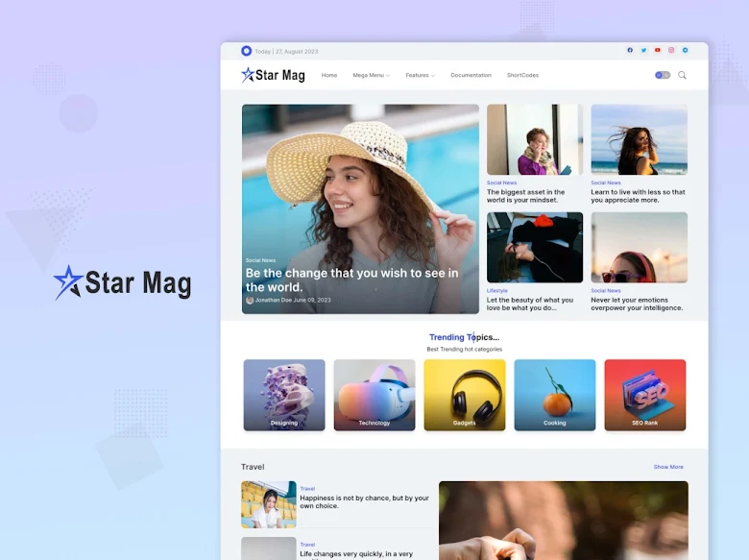
Task: Open the Twitter social icon
Action: coord(644,50)
